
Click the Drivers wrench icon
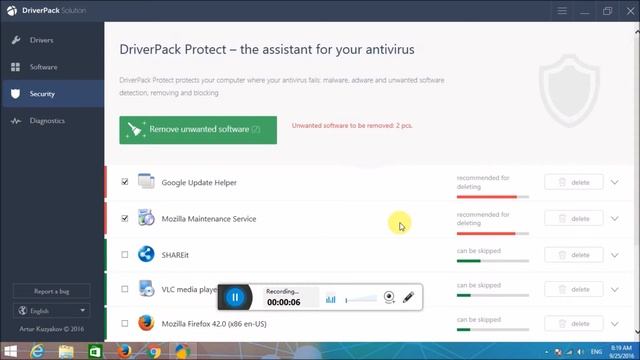[16, 40]
